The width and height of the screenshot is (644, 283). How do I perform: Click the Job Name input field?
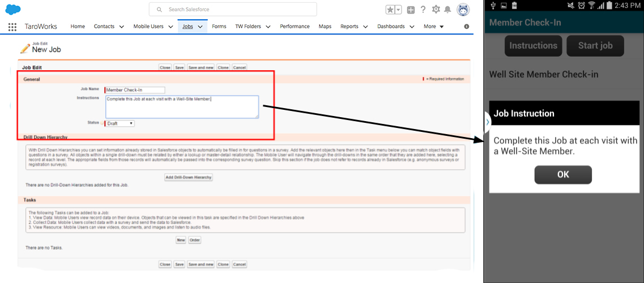coord(135,89)
